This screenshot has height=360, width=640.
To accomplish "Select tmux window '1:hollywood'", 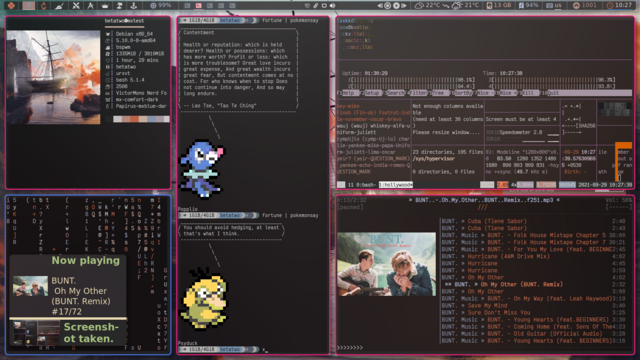I will pyautogui.click(x=396, y=185).
